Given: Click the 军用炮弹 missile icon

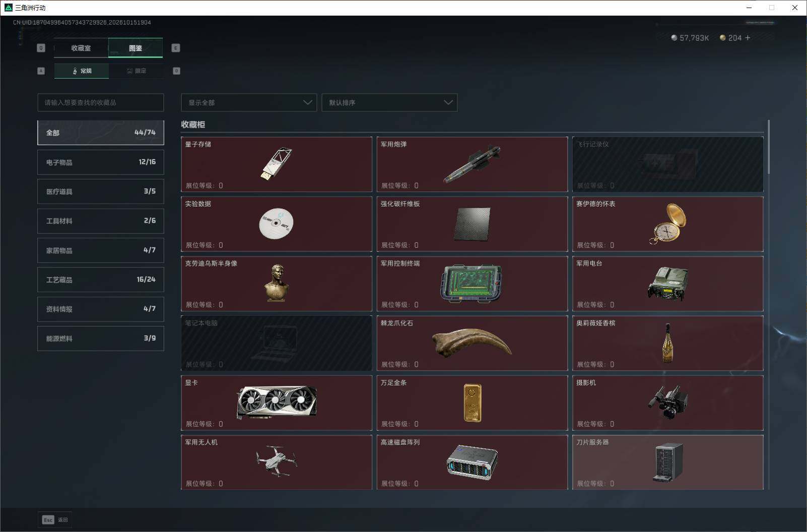Looking at the screenshot, I should pos(472,164).
